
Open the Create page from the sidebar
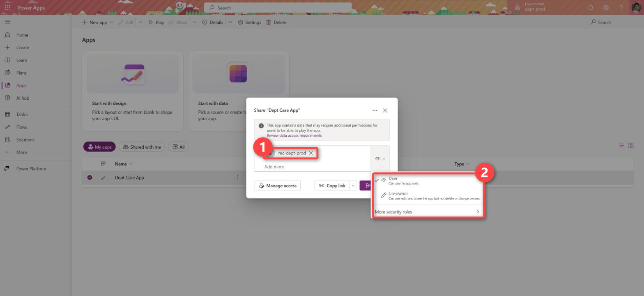pyautogui.click(x=23, y=48)
